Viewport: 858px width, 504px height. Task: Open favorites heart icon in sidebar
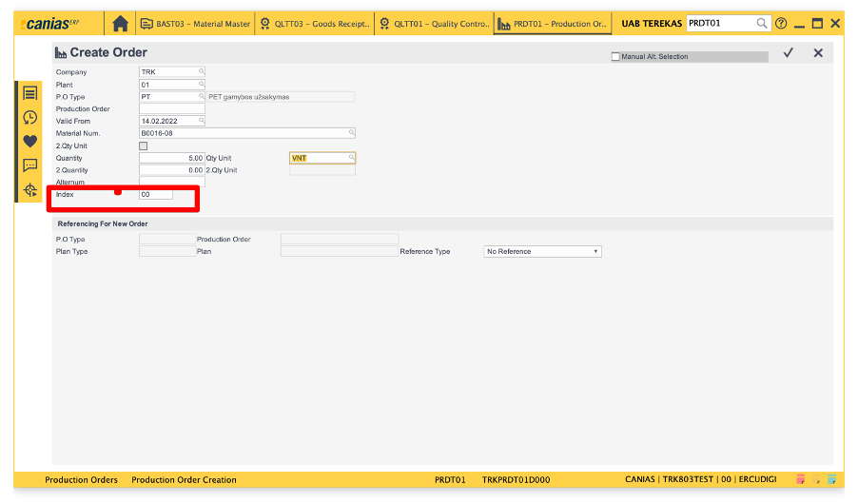(x=30, y=141)
